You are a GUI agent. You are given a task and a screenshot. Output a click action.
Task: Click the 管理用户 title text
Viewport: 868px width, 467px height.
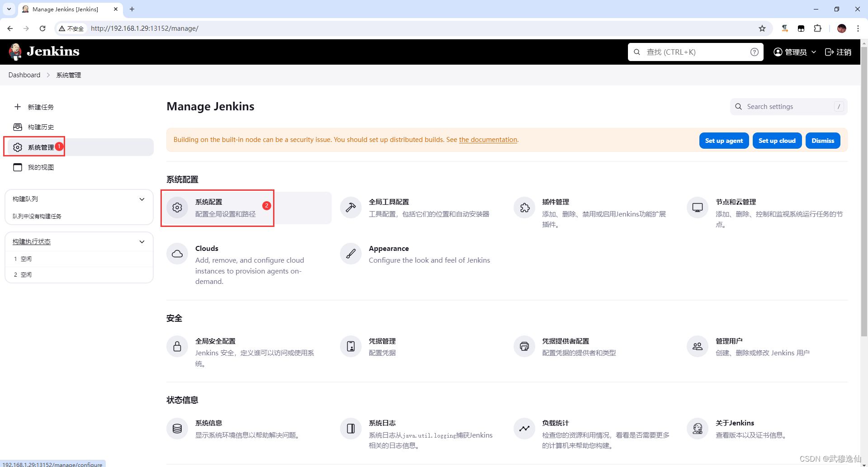(729, 341)
